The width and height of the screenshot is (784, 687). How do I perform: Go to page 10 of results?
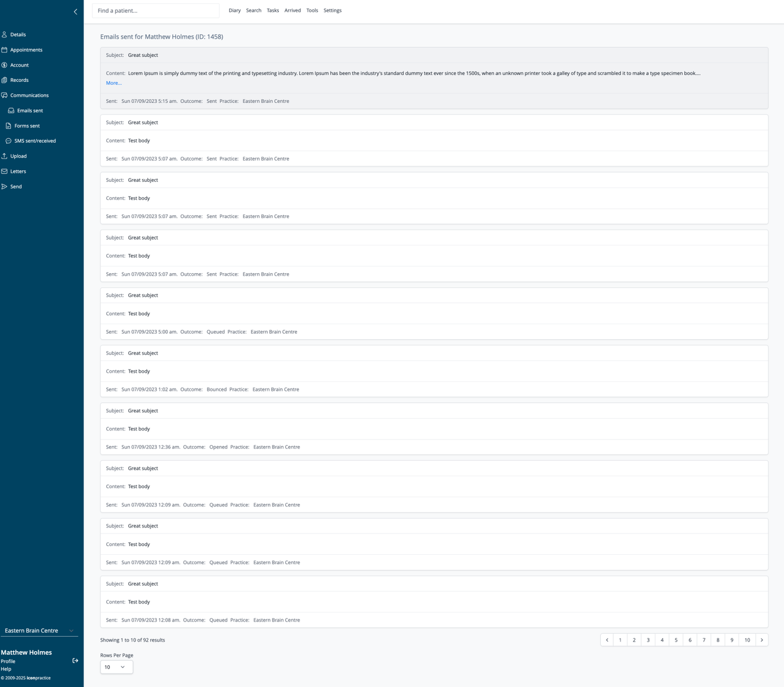click(x=747, y=640)
